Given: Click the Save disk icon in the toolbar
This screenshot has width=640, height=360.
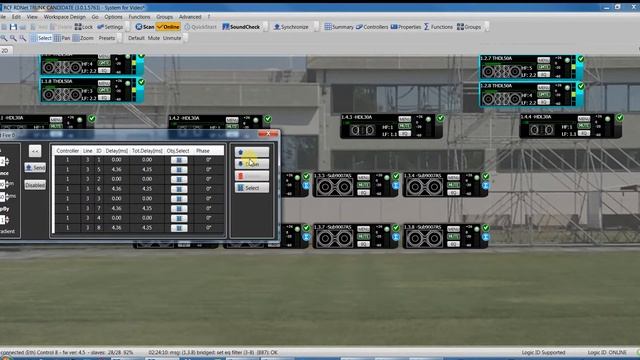Looking at the screenshot, I should pos(13,27).
